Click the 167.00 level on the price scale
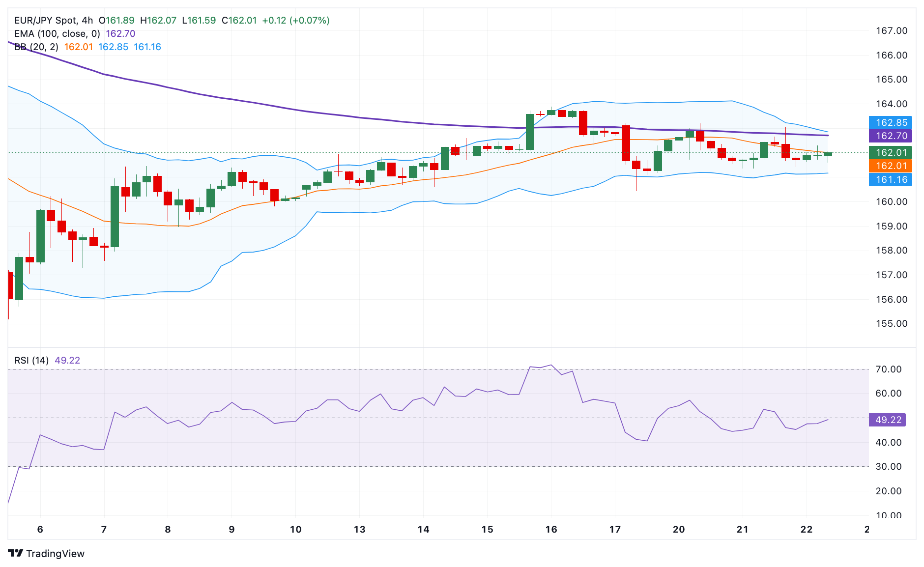This screenshot has width=924, height=567. [x=892, y=30]
